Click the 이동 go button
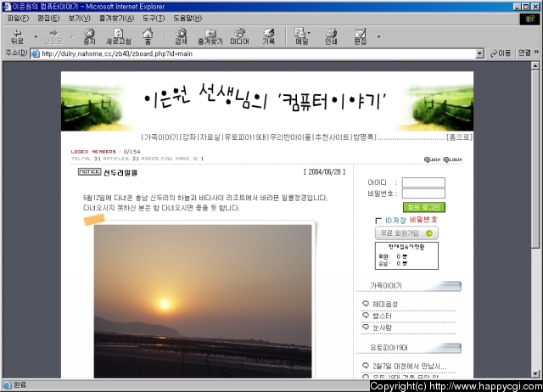 coord(501,53)
